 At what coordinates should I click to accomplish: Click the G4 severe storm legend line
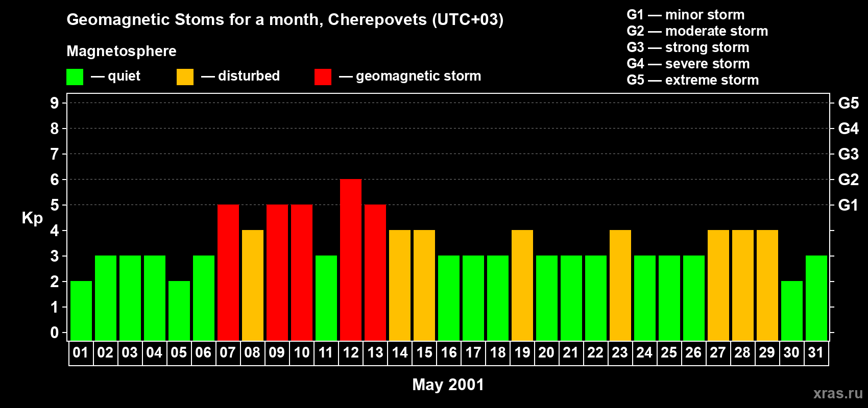(x=688, y=64)
